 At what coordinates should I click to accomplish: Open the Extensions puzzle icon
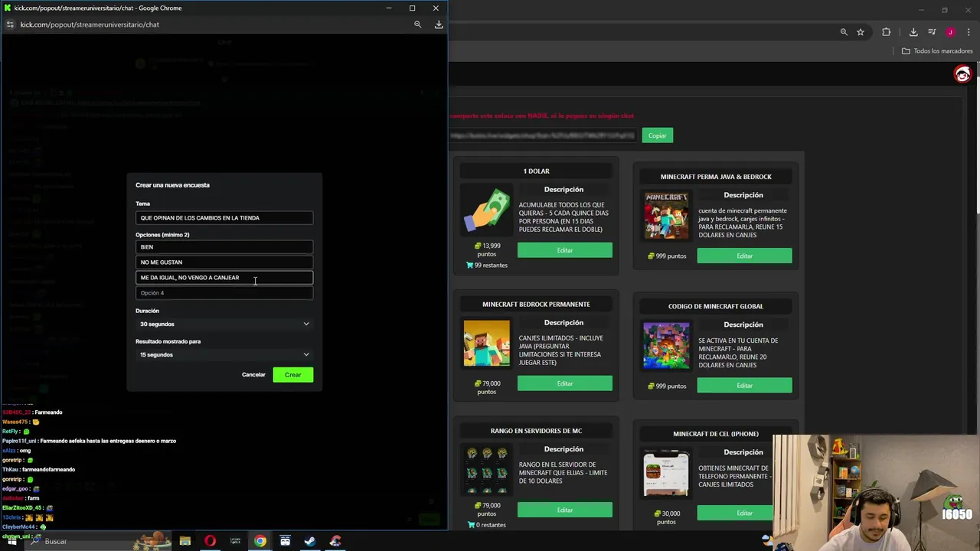(x=887, y=32)
